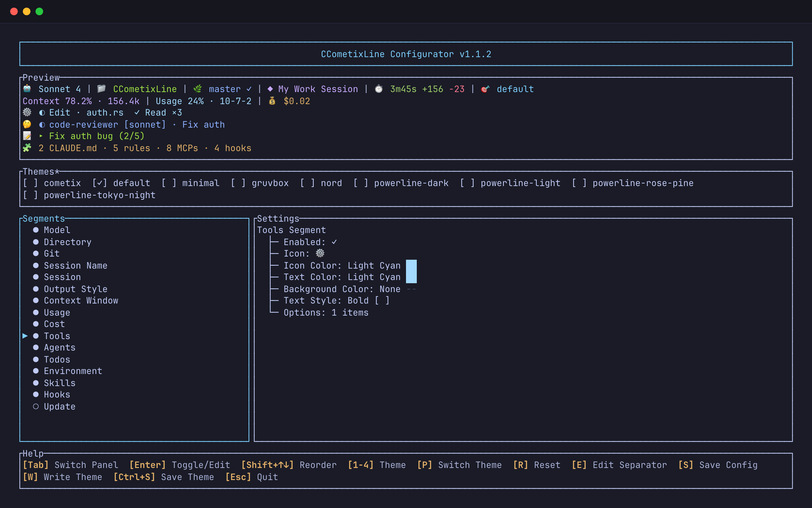Open the Options: 1 items entry

tap(326, 312)
